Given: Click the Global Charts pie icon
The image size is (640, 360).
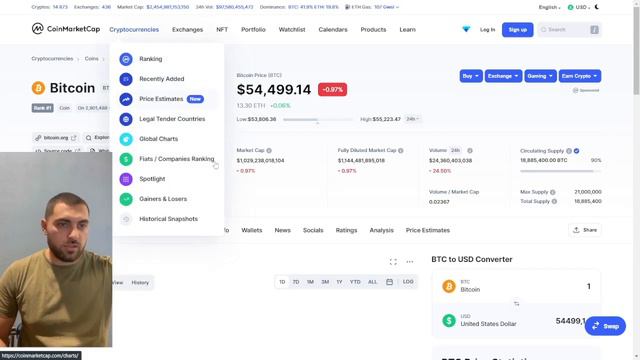Looking at the screenshot, I should click(126, 139).
